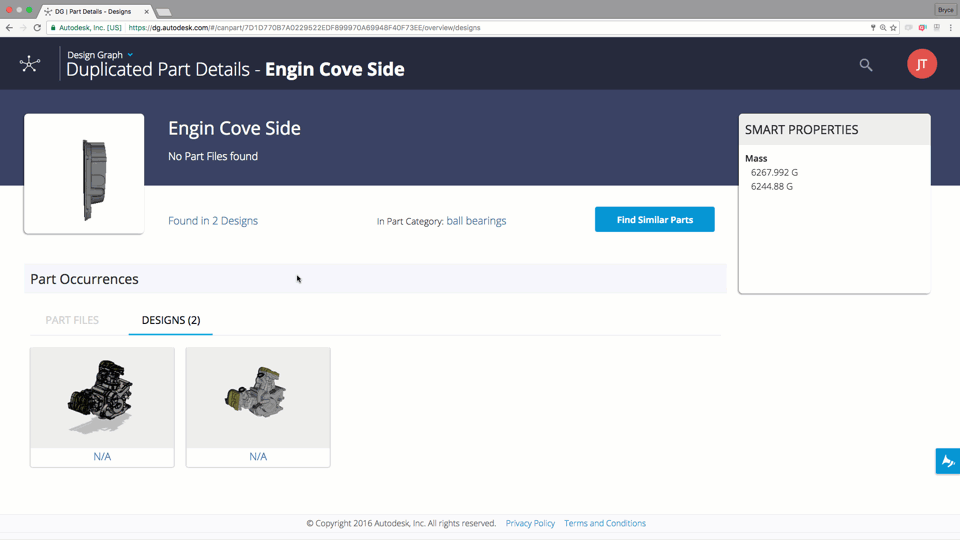960x540 pixels.
Task: Select the DG Part Details browser tab
Action: coord(95,12)
